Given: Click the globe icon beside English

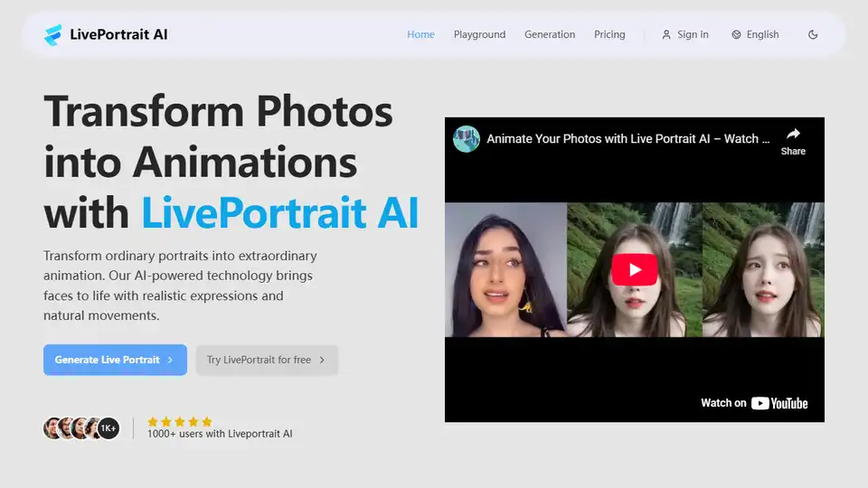Looking at the screenshot, I should (736, 35).
